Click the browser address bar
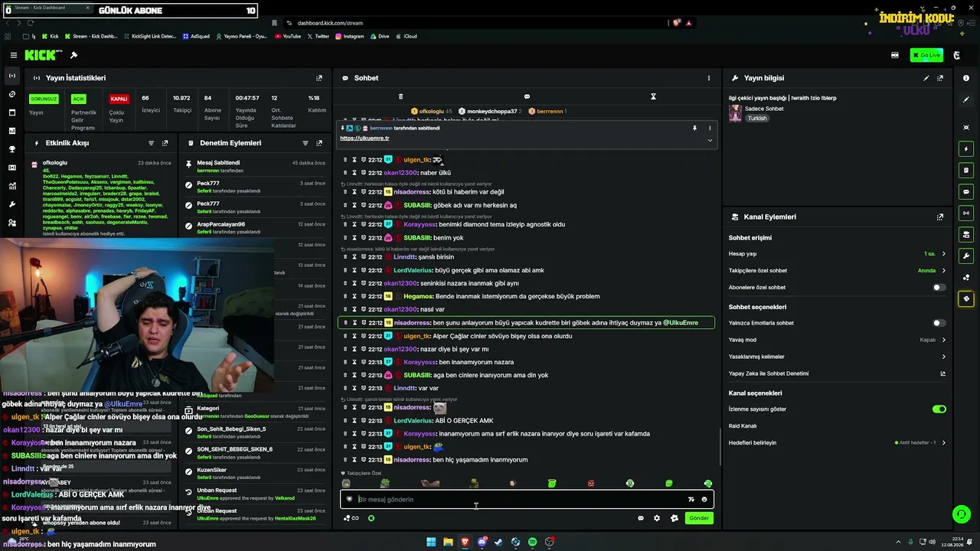The height and width of the screenshot is (551, 980). point(475,23)
